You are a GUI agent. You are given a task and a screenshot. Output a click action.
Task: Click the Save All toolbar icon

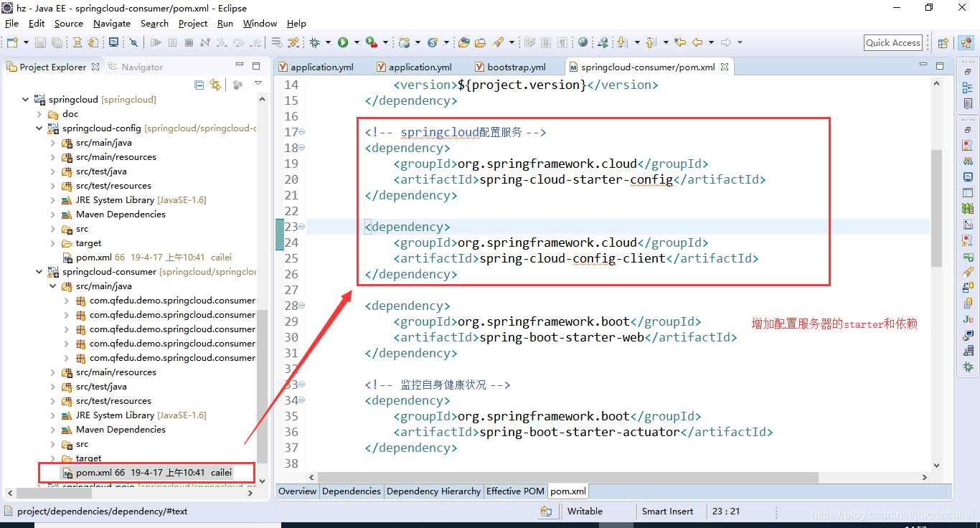[57, 42]
